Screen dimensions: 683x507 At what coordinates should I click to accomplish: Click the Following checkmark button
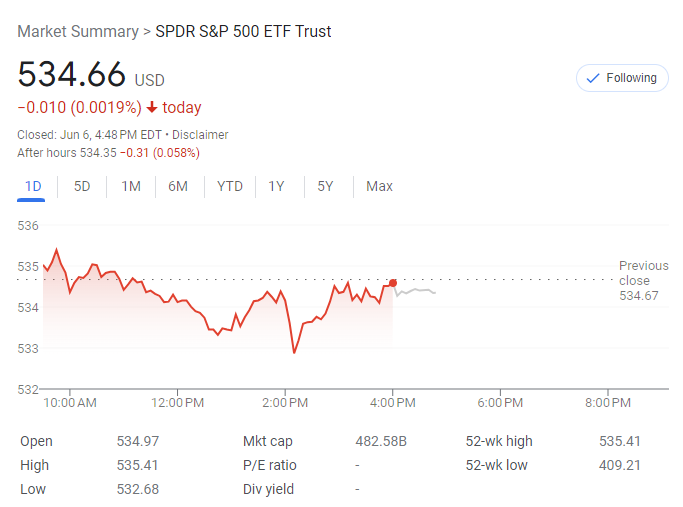click(x=621, y=78)
